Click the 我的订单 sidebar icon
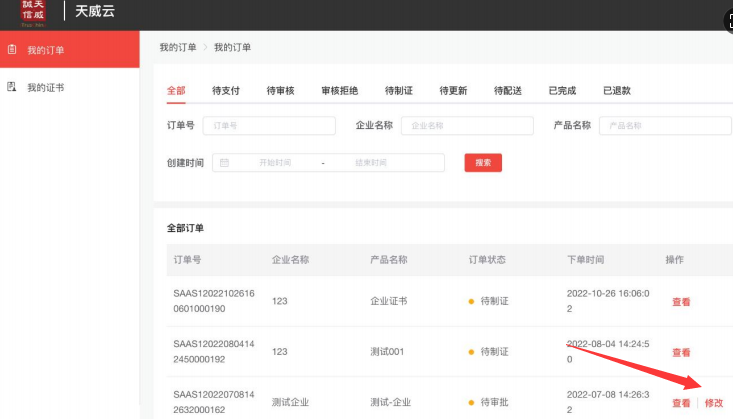The image size is (733, 419). pos(12,48)
